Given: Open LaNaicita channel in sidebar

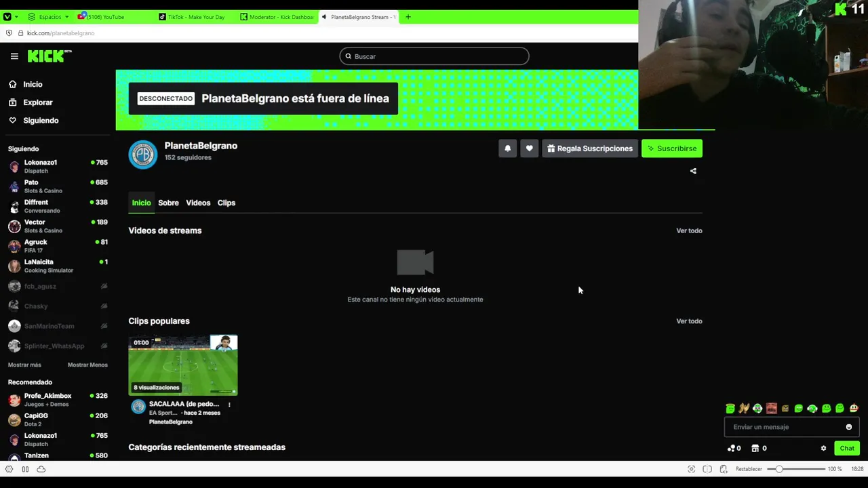Looking at the screenshot, I should tap(58, 266).
